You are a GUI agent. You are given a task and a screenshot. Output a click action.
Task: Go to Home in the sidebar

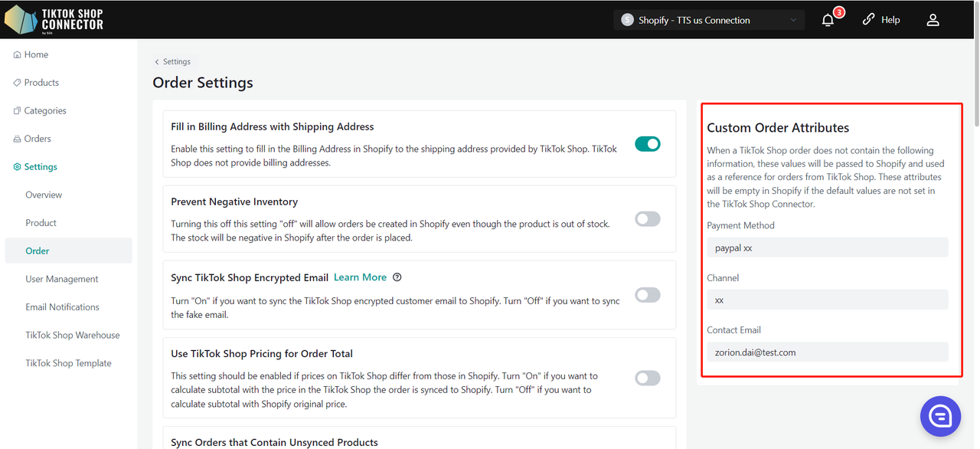[36, 54]
